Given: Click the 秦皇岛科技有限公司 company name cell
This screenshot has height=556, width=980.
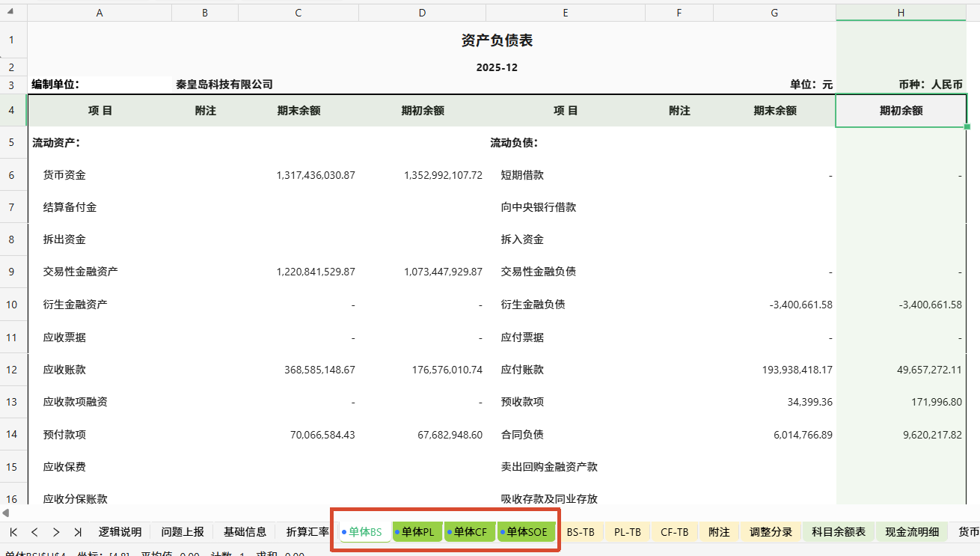Looking at the screenshot, I should pyautogui.click(x=224, y=85).
